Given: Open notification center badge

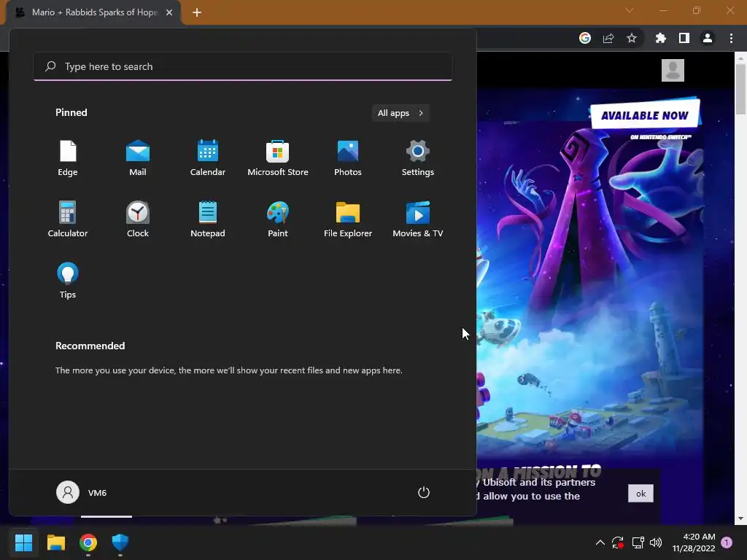Looking at the screenshot, I should tap(727, 542).
